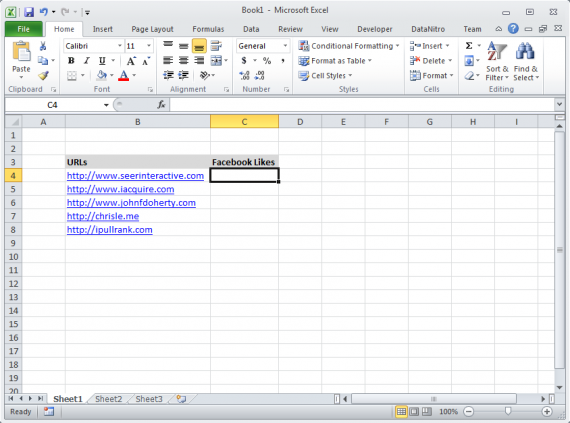Image resolution: width=570 pixels, height=423 pixels.
Task: Open Font dialog launcher
Action: (150, 89)
